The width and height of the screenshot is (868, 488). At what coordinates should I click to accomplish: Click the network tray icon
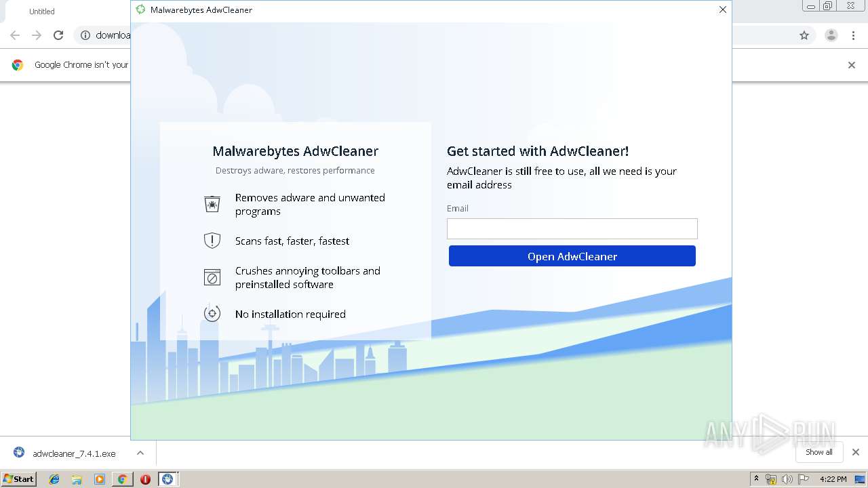pos(771,479)
